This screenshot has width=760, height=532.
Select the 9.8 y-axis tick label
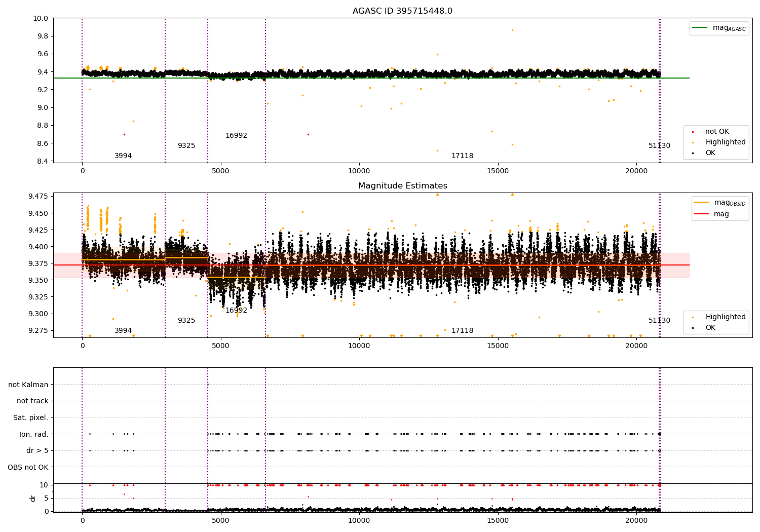click(x=42, y=36)
